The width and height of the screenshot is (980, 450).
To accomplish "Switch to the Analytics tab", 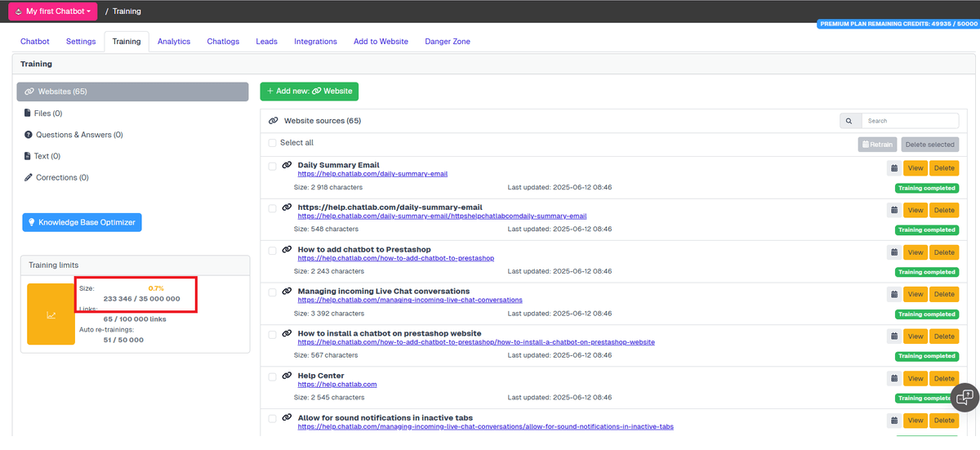I will pyautogui.click(x=173, y=42).
